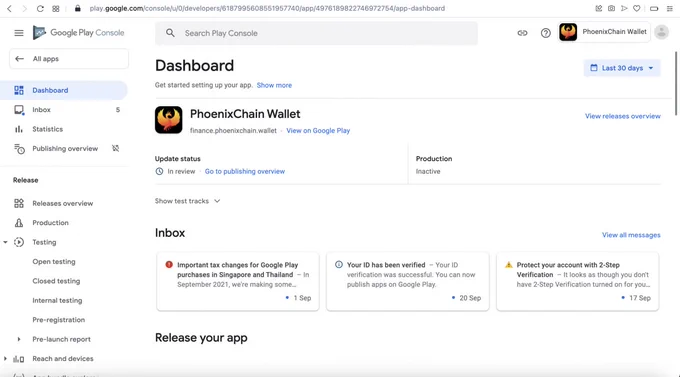Click View on Google Play link
Screen dimensions: 680x377
point(318,131)
